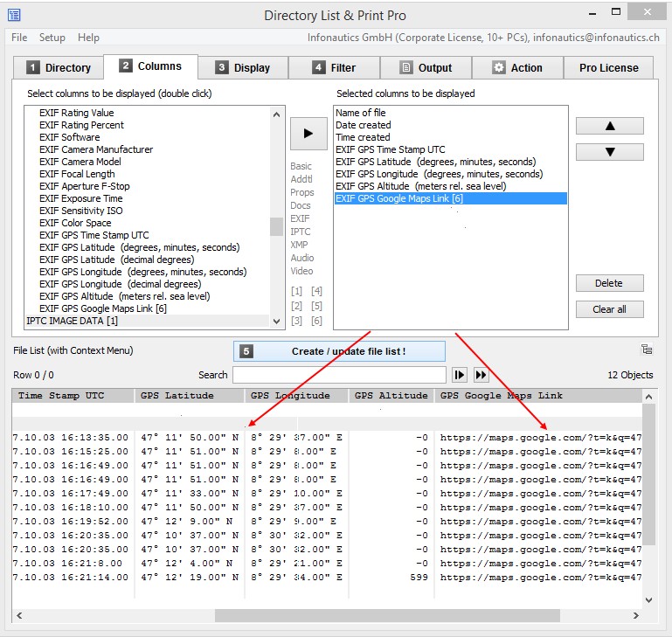Click file list vertical scrollbar down arrow
Image resolution: width=672 pixels, height=637 pixels.
pos(648,600)
